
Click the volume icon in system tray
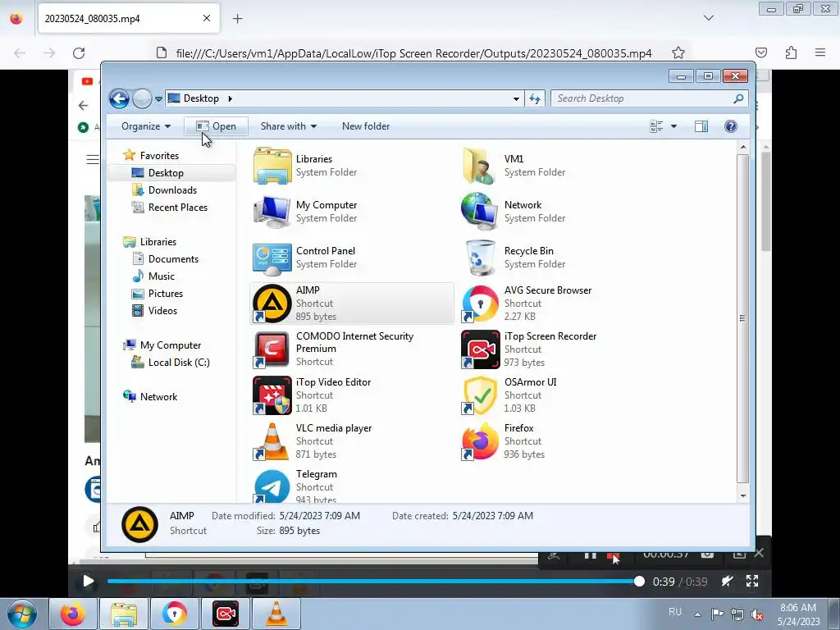pos(757,614)
